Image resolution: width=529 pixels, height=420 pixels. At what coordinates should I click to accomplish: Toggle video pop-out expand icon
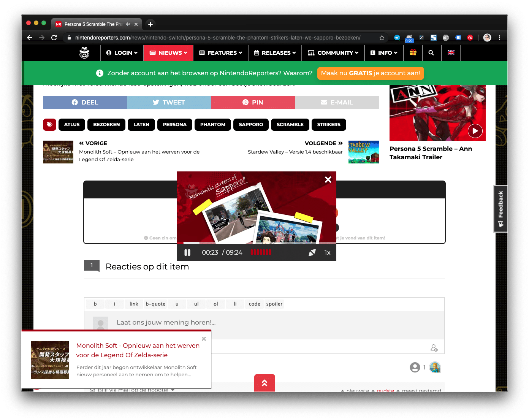click(312, 252)
